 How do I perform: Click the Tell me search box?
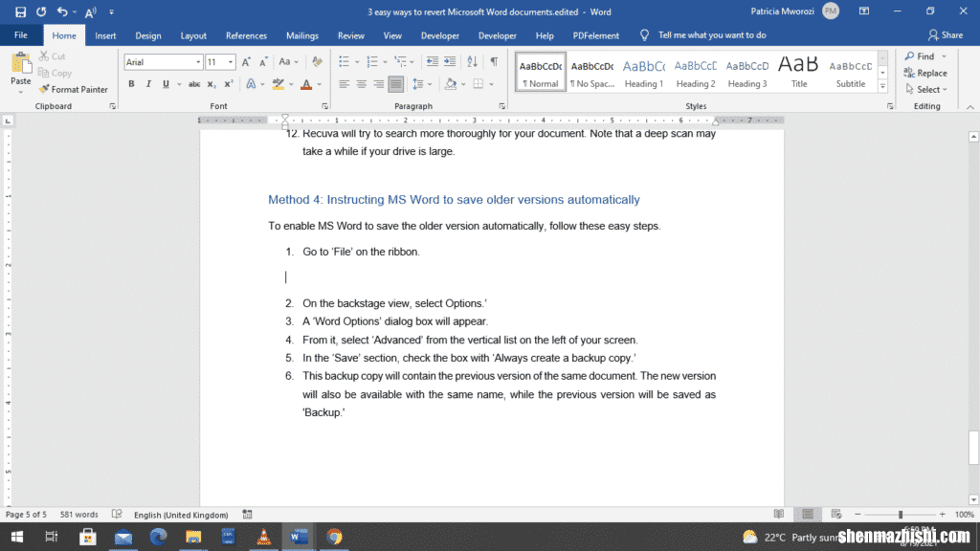711,35
